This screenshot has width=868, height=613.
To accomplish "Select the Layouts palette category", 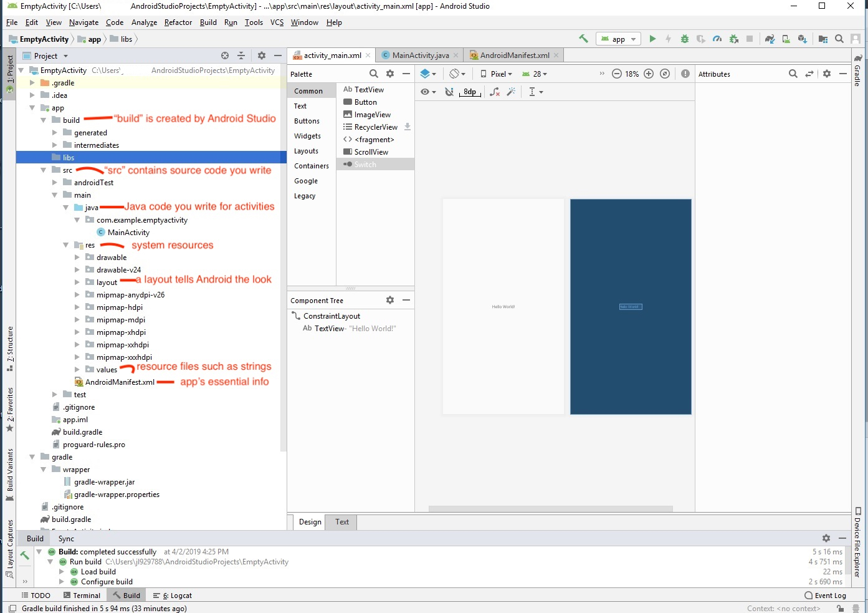I will (306, 151).
